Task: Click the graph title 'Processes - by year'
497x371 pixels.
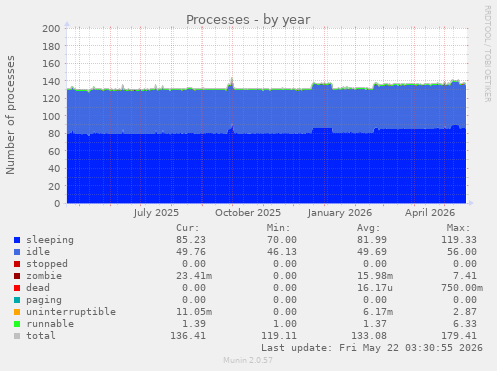Action: (x=248, y=20)
